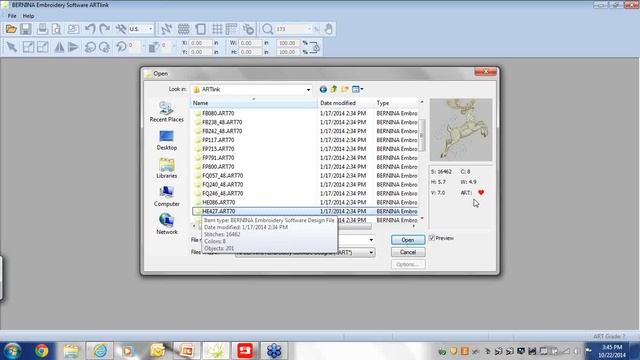Click the Undo arrow in the toolbar
The image size is (640, 360).
tap(90, 29)
